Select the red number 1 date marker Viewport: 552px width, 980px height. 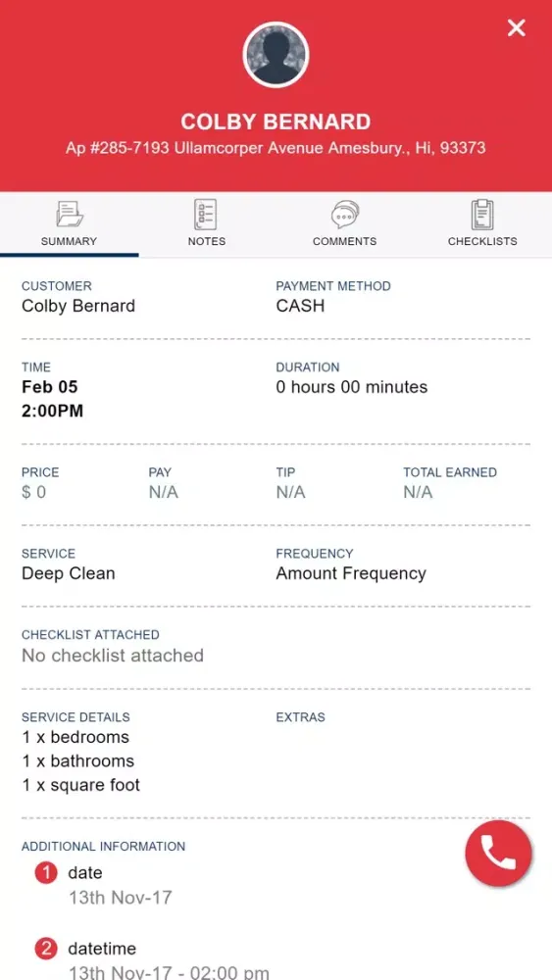(46, 873)
